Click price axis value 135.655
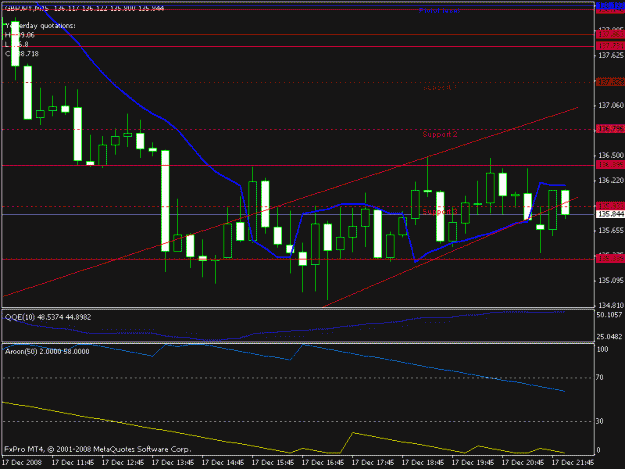This screenshot has width=625, height=469. (x=611, y=230)
